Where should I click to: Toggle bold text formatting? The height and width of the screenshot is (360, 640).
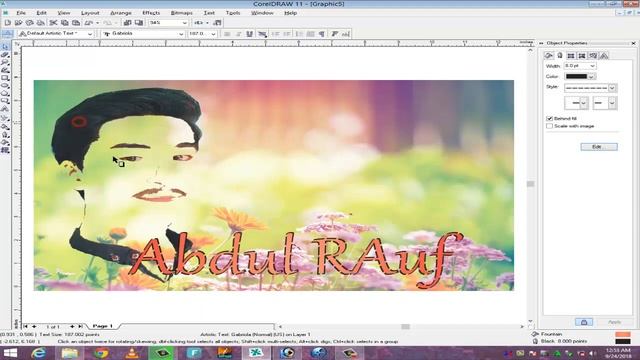[227, 34]
